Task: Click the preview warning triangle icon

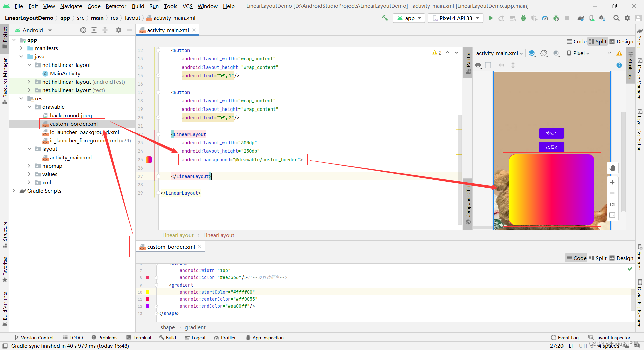Action: 619,53
